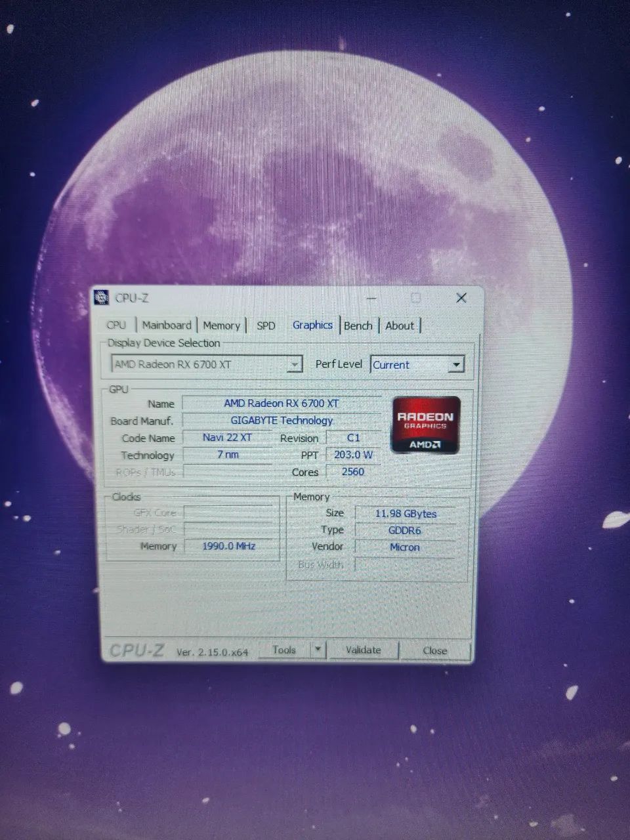Open the CPU tab
Viewport: 630px width, 840px height.
[x=117, y=325]
